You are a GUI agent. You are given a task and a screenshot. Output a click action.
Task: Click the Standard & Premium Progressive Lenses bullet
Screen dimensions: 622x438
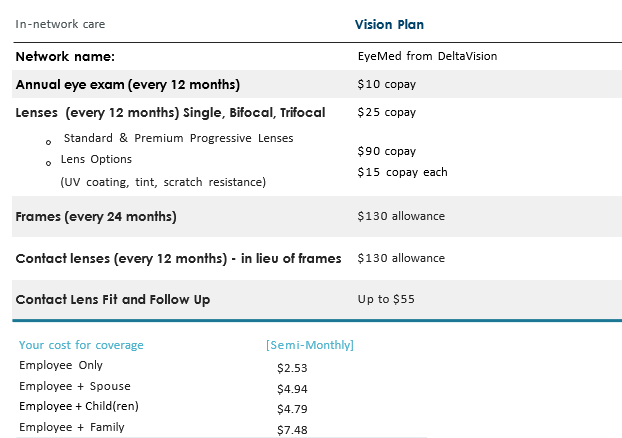click(x=178, y=138)
